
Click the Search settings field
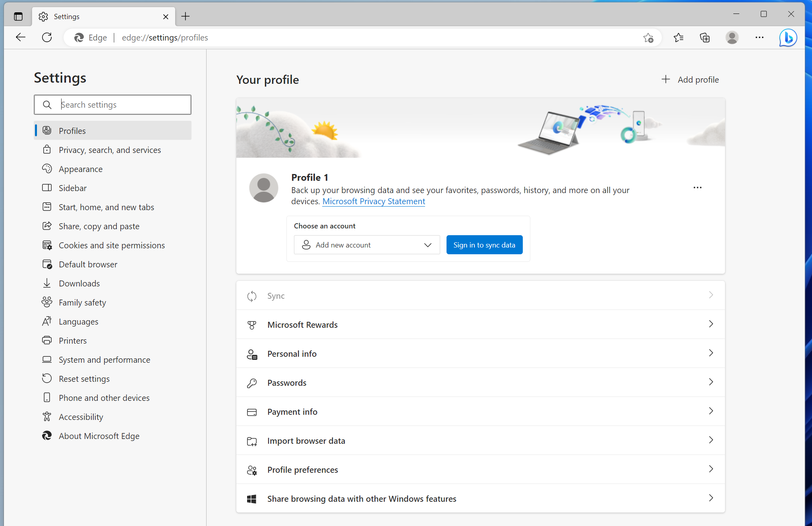tap(113, 105)
